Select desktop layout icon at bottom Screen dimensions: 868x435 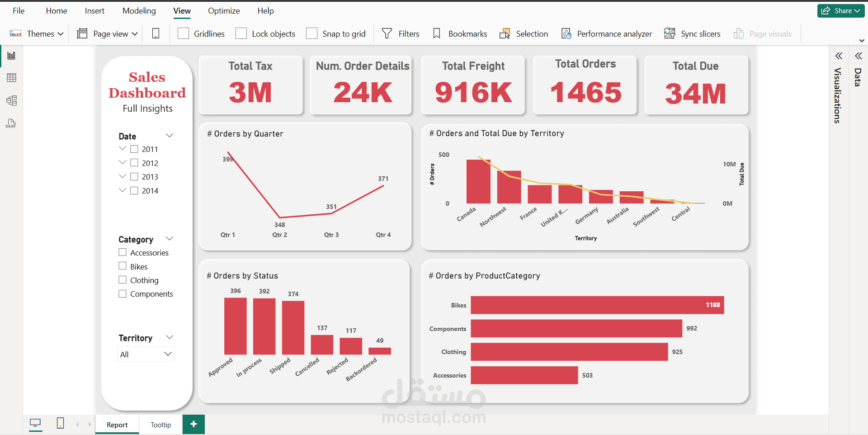click(x=35, y=423)
